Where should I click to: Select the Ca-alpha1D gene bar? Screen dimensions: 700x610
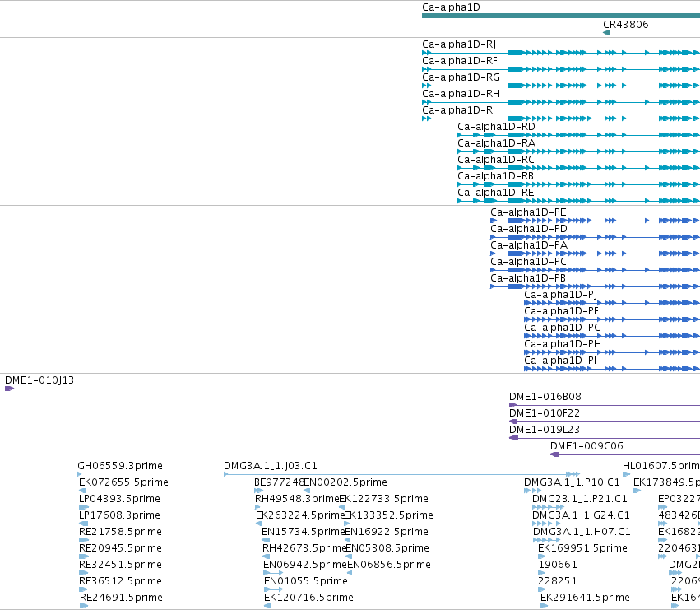point(561,16)
